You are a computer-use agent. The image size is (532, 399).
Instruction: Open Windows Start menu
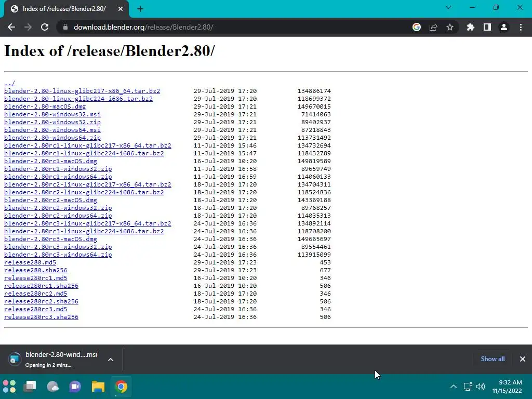click(x=9, y=387)
